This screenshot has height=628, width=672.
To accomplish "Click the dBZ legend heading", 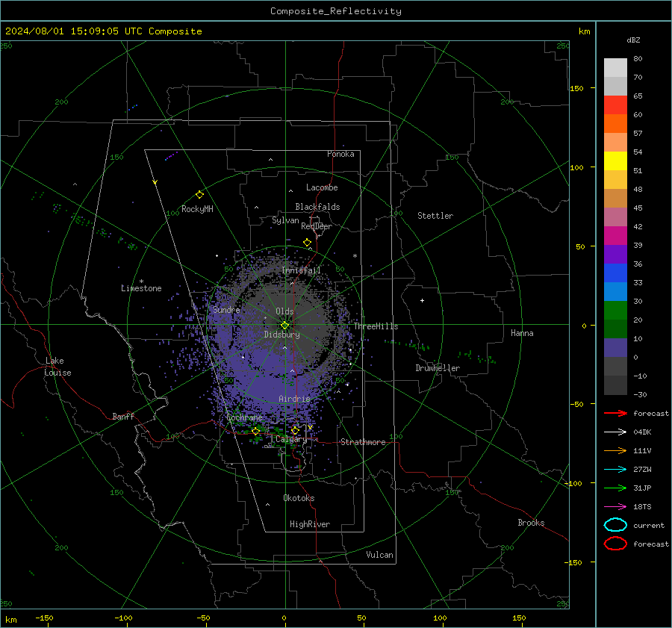I will click(633, 40).
